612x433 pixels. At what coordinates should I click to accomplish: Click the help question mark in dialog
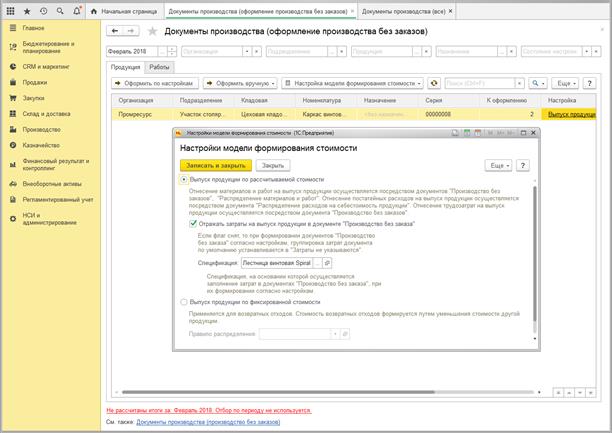coord(524,165)
